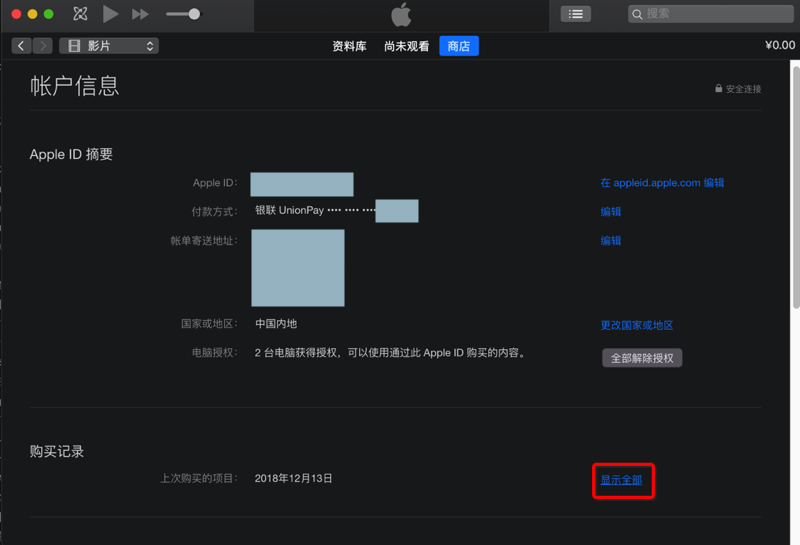
Task: Click the vertical scrollbar thumb
Action: tap(796, 187)
